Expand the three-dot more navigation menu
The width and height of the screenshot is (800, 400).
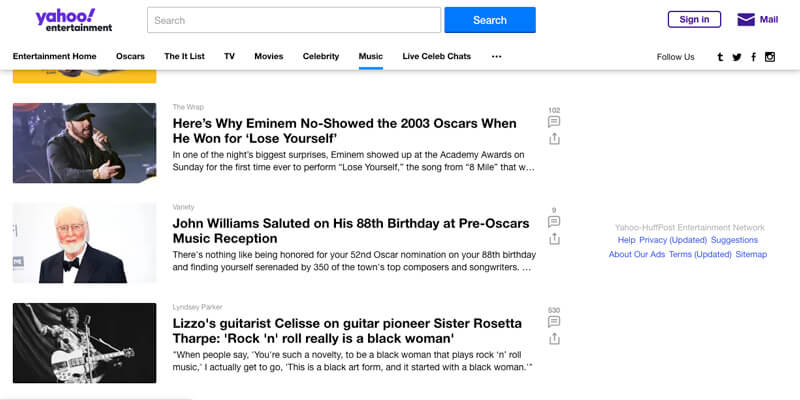click(496, 57)
